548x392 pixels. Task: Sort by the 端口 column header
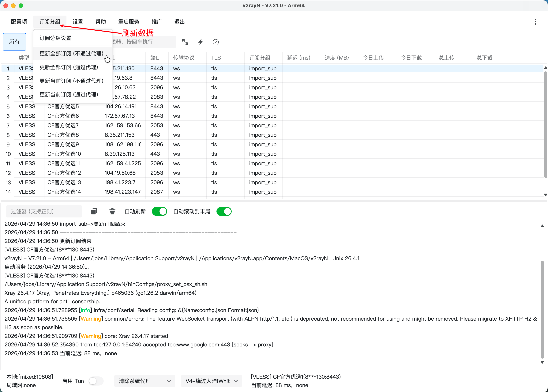[157, 58]
